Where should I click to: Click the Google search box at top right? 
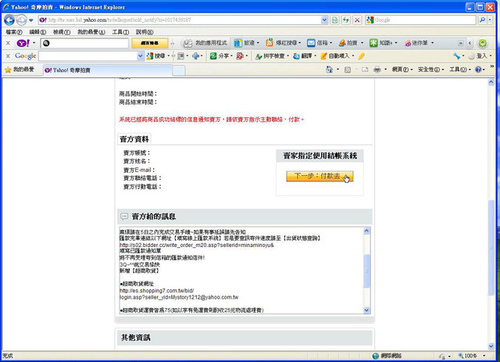(x=421, y=20)
